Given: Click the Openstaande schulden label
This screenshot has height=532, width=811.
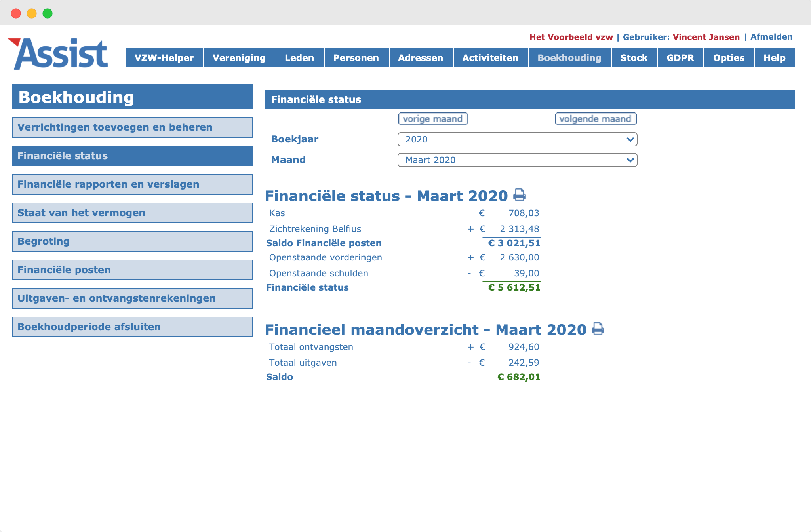Looking at the screenshot, I should click(319, 273).
